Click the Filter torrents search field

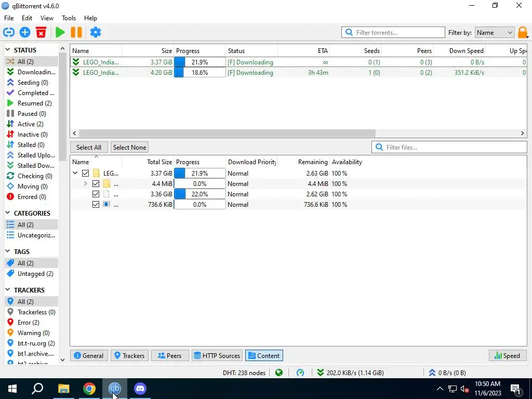[393, 33]
